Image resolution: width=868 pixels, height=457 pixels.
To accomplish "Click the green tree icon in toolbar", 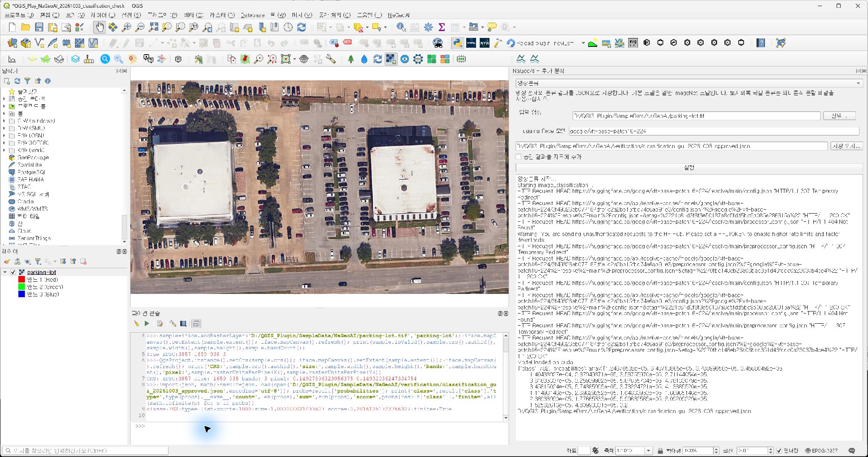I will (x=351, y=59).
